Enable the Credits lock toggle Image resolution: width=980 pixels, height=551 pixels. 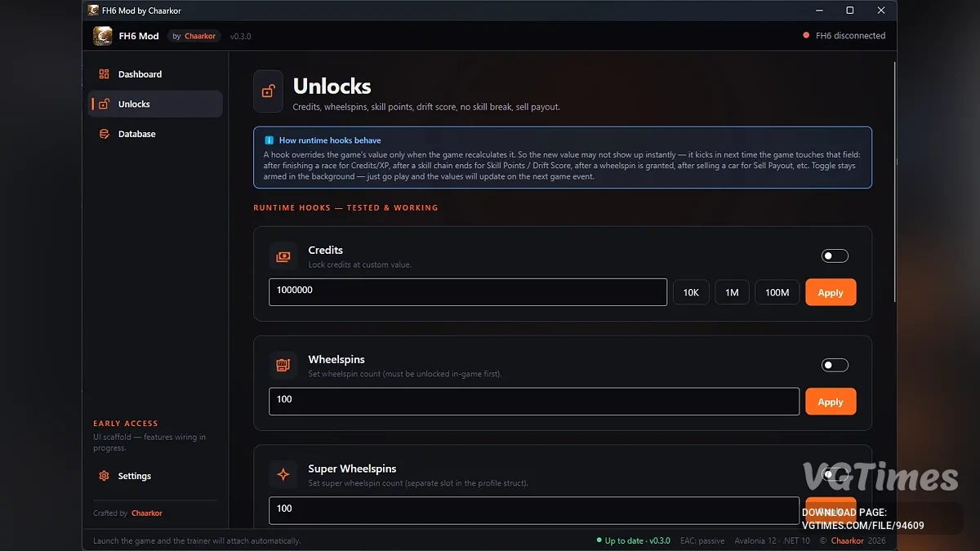(x=835, y=256)
